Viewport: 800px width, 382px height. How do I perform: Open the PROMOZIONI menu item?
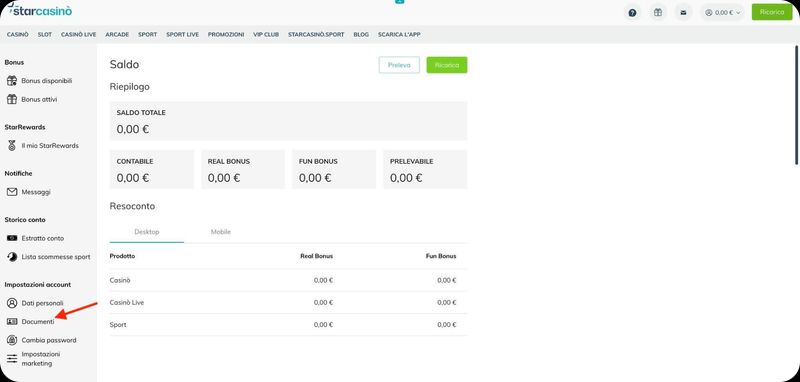[226, 35]
